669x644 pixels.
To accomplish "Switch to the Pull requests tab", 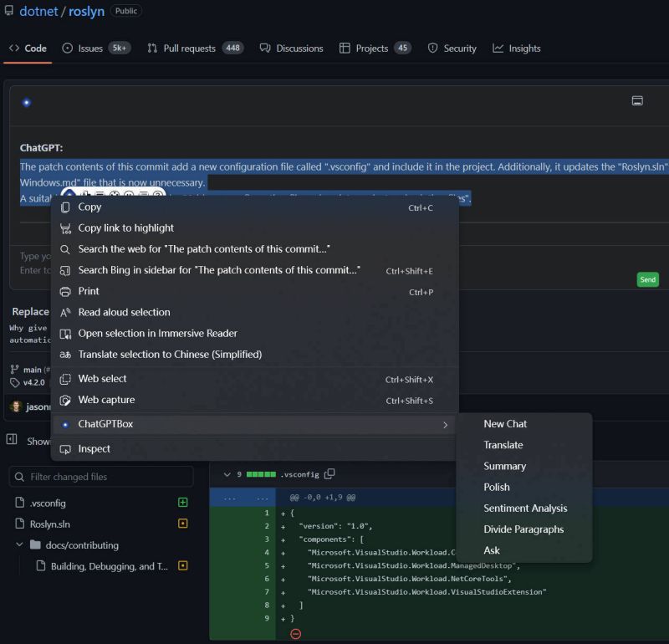I will (x=188, y=49).
